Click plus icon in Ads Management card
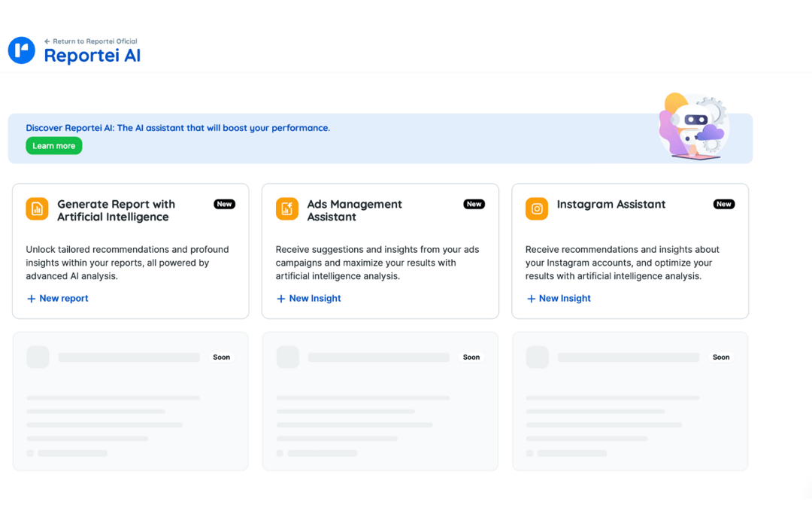This screenshot has width=812, height=508. (280, 299)
